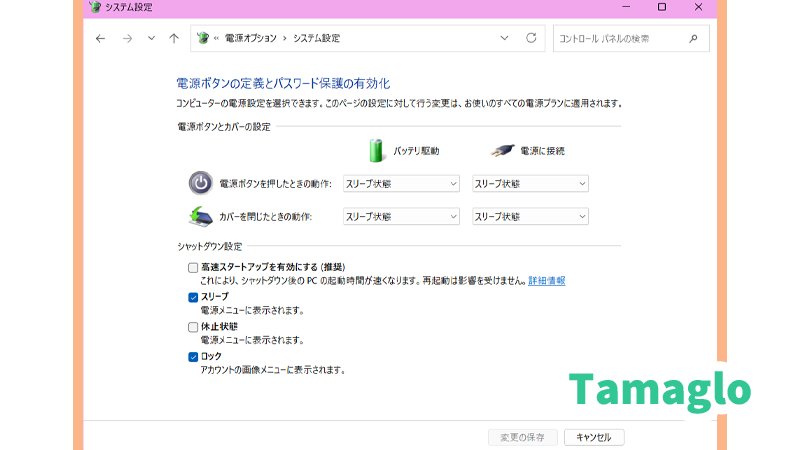Minimize the システム設定 window
Viewport: 800px width, 450px height.
coord(626,7)
